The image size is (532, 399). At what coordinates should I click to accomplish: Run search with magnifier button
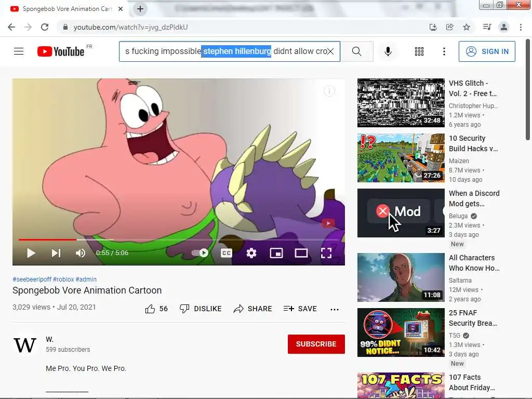pos(356,51)
